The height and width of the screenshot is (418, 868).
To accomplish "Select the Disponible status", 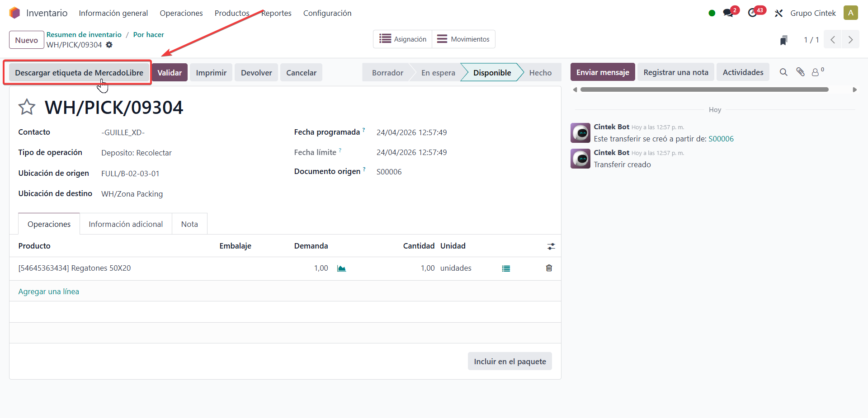I will [x=492, y=73].
